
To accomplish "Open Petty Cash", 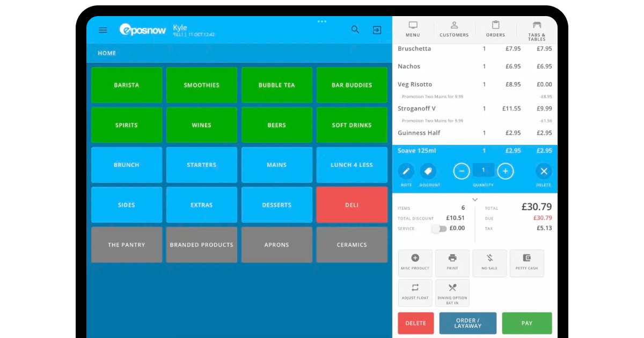I will (x=526, y=263).
